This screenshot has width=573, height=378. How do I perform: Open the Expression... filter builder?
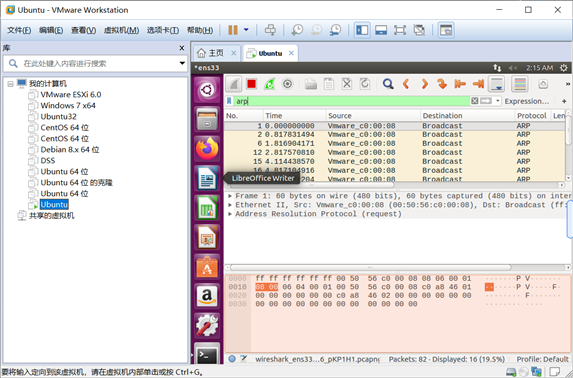point(527,101)
